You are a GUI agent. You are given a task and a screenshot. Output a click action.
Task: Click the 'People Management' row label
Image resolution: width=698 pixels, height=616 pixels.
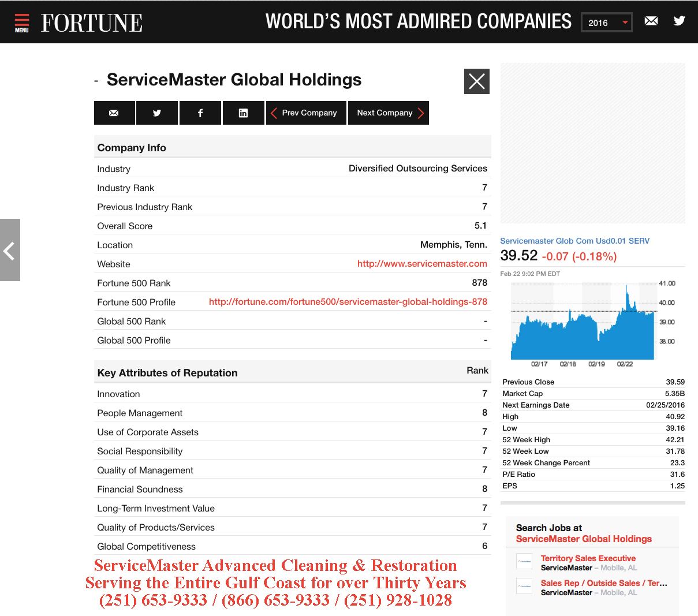pos(140,413)
